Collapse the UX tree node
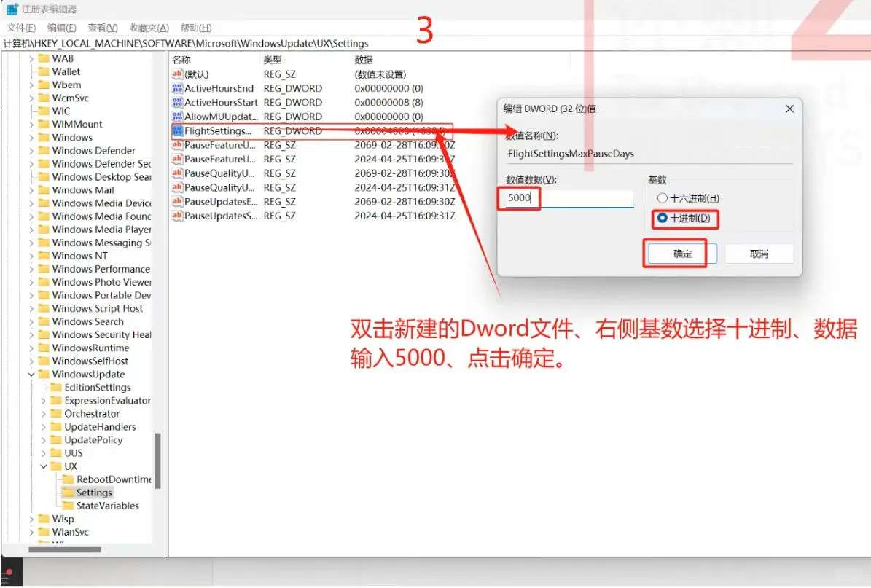The image size is (871, 588). click(x=43, y=466)
